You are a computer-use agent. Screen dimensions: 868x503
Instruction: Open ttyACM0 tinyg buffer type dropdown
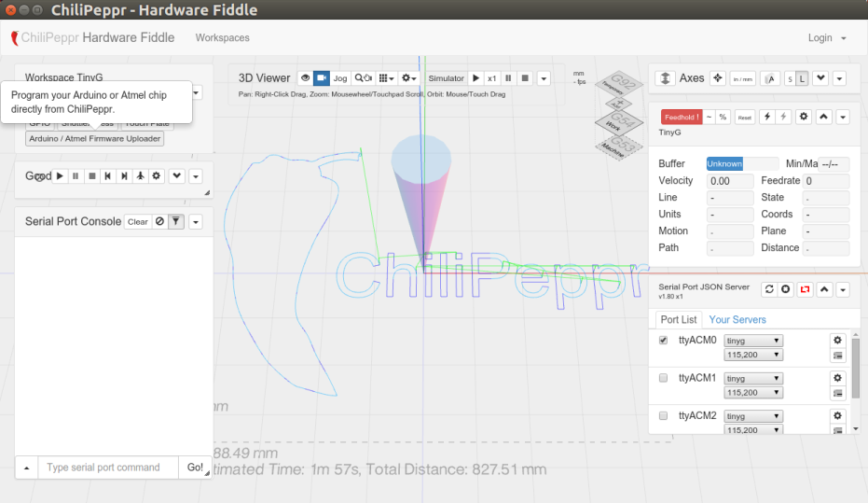[753, 341]
